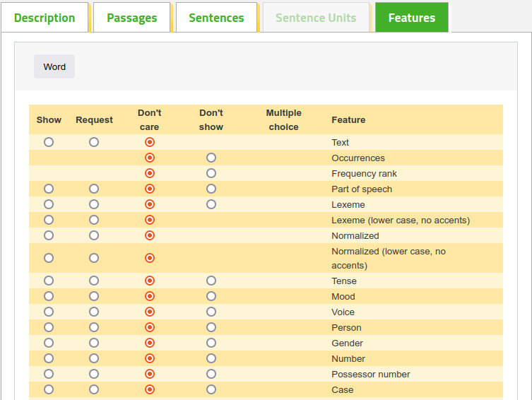Open the Description tab
This screenshot has height=400, width=532.
click(45, 18)
